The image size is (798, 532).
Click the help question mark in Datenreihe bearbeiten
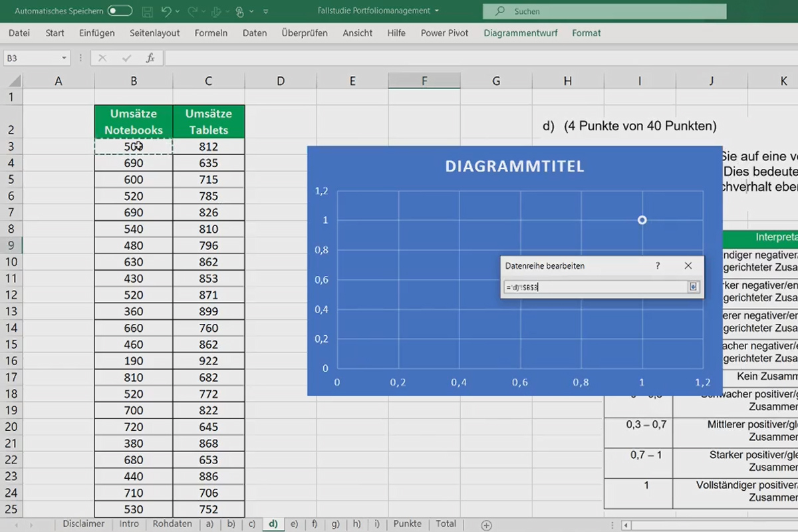coord(657,266)
